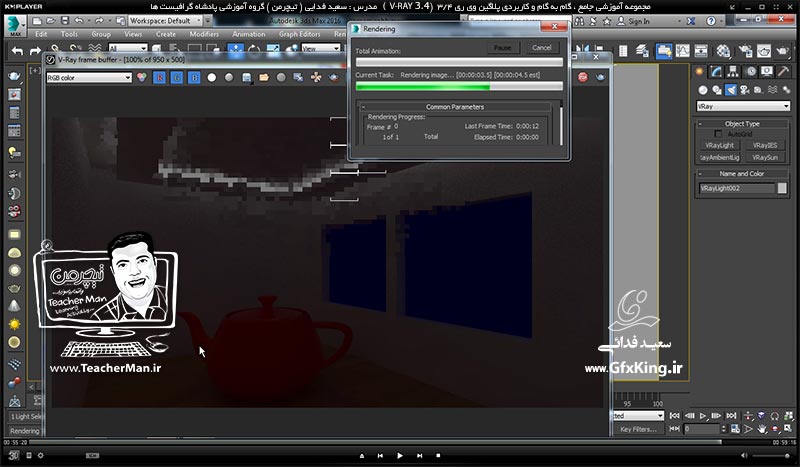
Task: Pause the rendering in Rendering dialog
Action: point(503,47)
